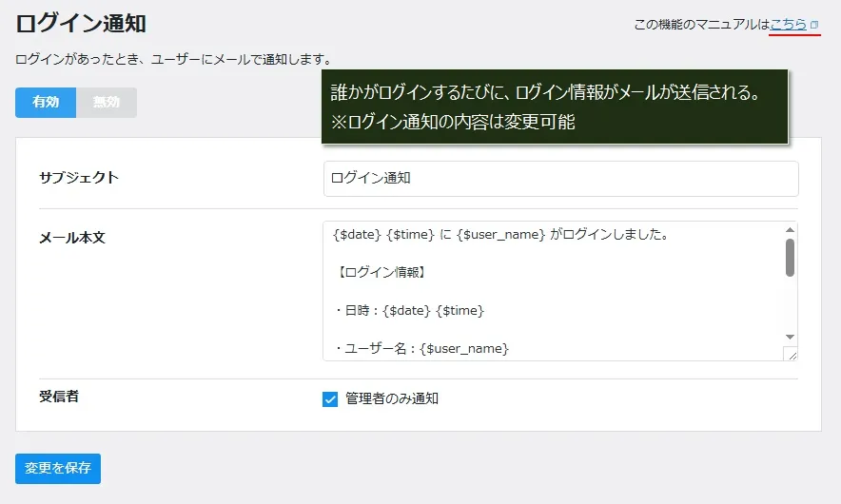This screenshot has height=504, width=841.
Task: Toggle the 管理者のみ通知 checkbox
Action: tap(331, 399)
